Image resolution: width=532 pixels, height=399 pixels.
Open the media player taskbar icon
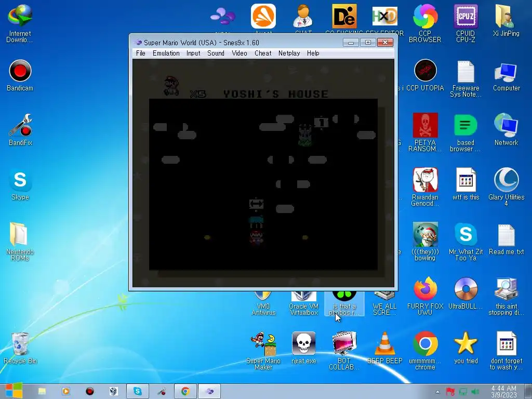tap(66, 391)
